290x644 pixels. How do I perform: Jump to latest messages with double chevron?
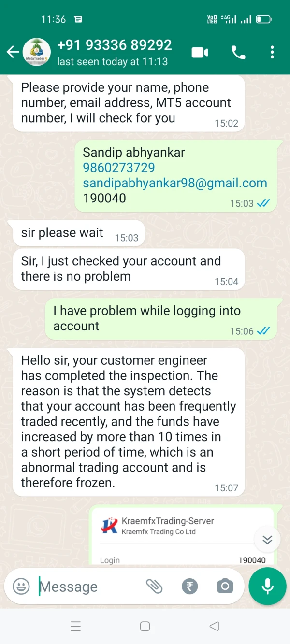tap(267, 540)
